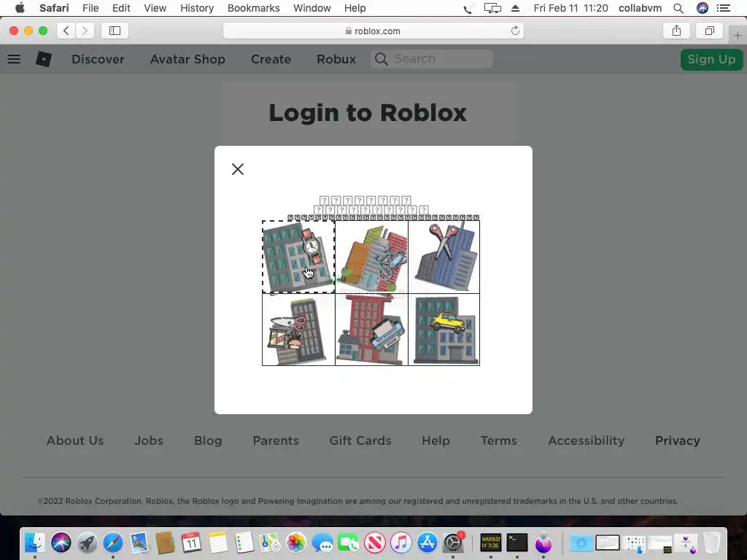Select the building with wristwatch tile
The image size is (747, 560).
(298, 257)
